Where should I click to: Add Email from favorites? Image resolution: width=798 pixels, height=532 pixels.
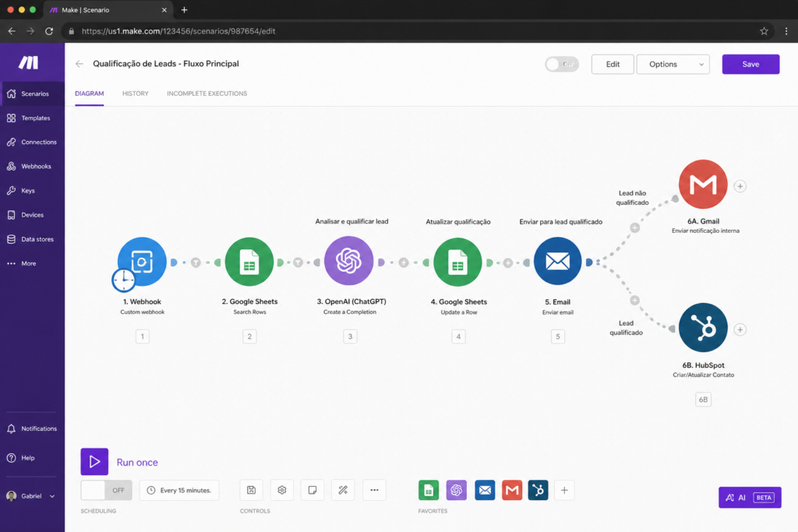(485, 490)
